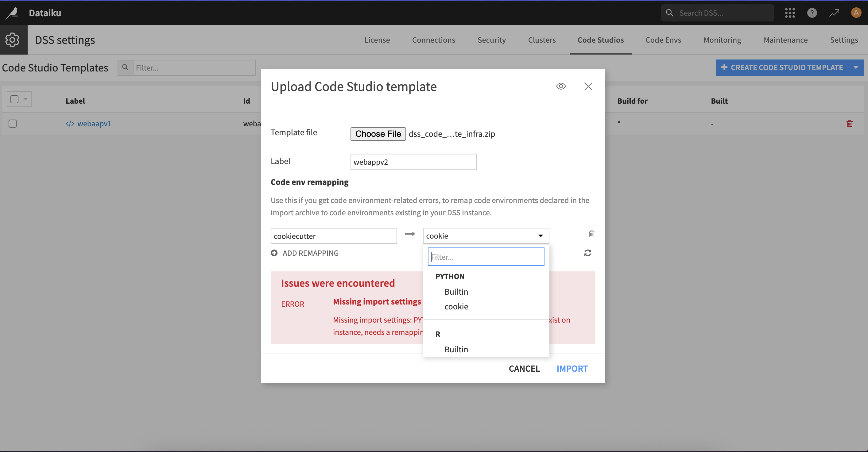Click the Choose File button
The height and width of the screenshot is (452, 868).
[x=378, y=134]
